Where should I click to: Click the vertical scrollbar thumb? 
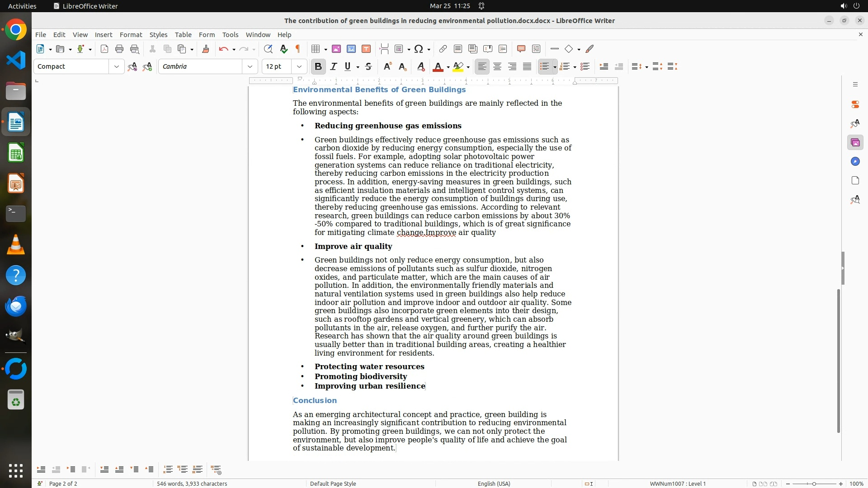pos(838,361)
